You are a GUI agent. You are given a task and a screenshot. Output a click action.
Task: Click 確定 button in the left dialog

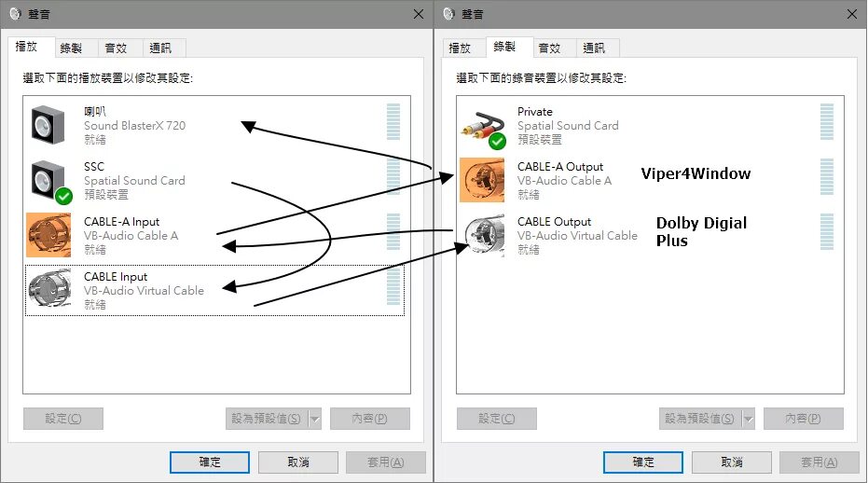pos(209,462)
